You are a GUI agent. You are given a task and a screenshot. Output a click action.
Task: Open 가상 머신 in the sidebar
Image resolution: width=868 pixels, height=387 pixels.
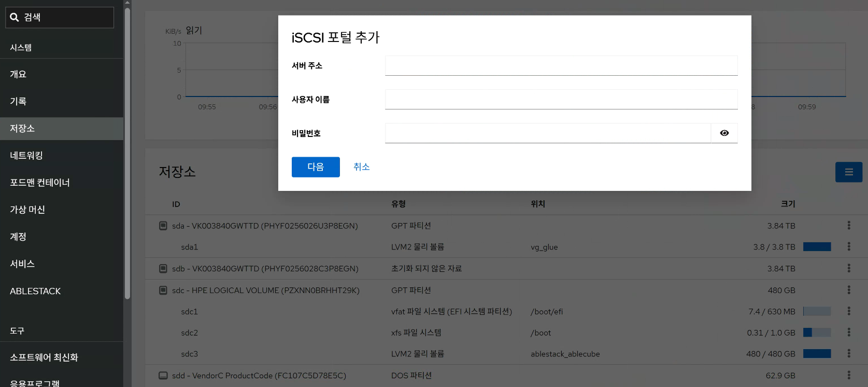coord(62,210)
